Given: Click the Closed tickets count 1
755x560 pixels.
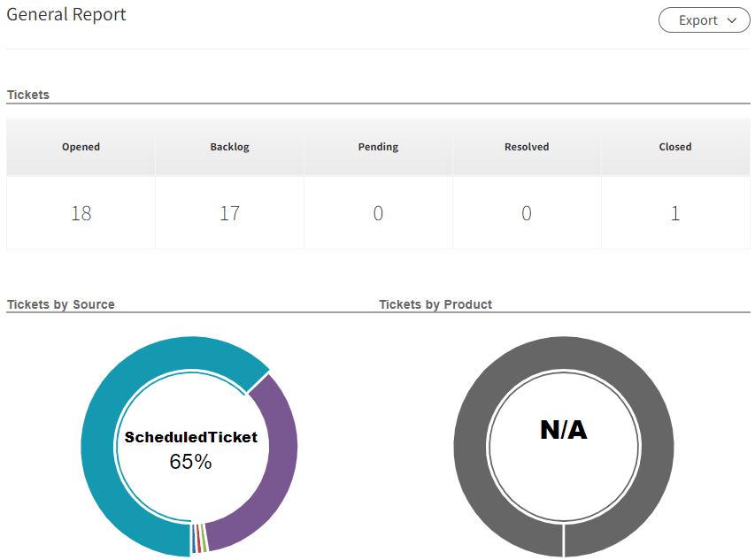Looking at the screenshot, I should click(x=675, y=213).
